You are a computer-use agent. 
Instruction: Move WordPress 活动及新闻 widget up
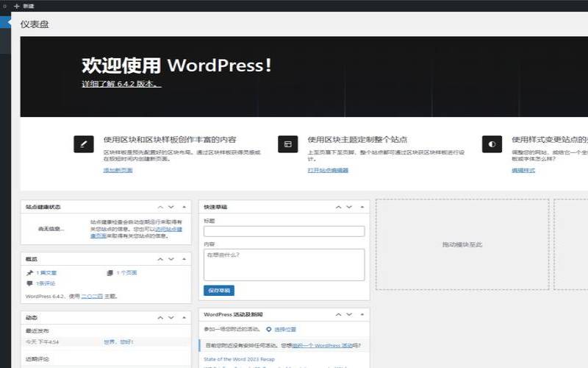coord(338,314)
